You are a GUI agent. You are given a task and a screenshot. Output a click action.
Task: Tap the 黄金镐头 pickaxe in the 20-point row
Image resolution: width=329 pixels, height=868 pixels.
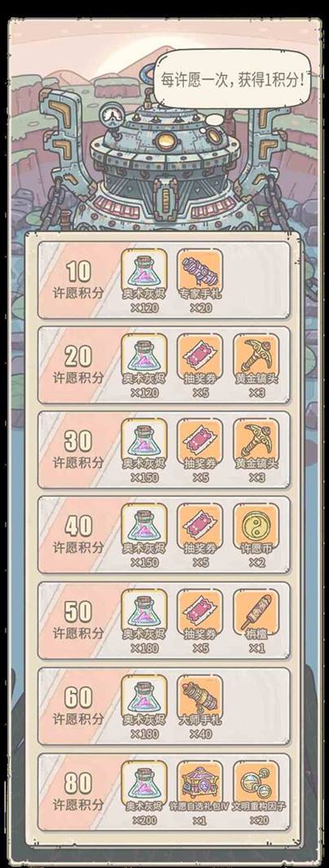pyautogui.click(x=256, y=357)
